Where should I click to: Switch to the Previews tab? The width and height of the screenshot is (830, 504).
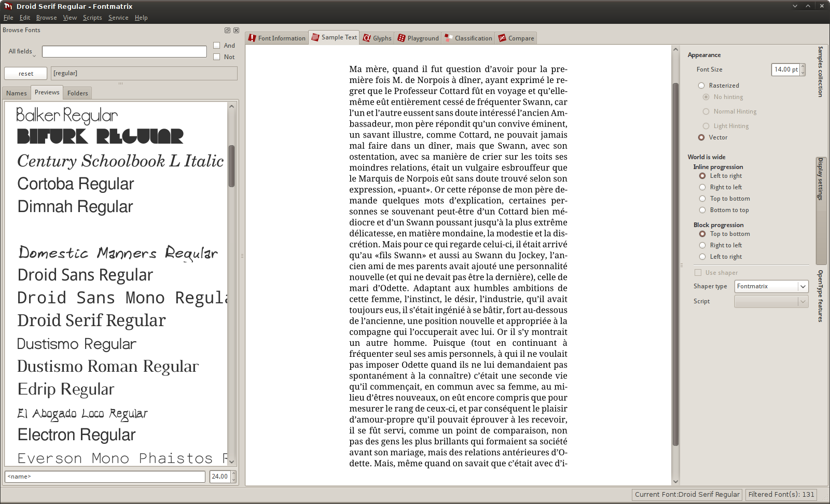tap(47, 92)
